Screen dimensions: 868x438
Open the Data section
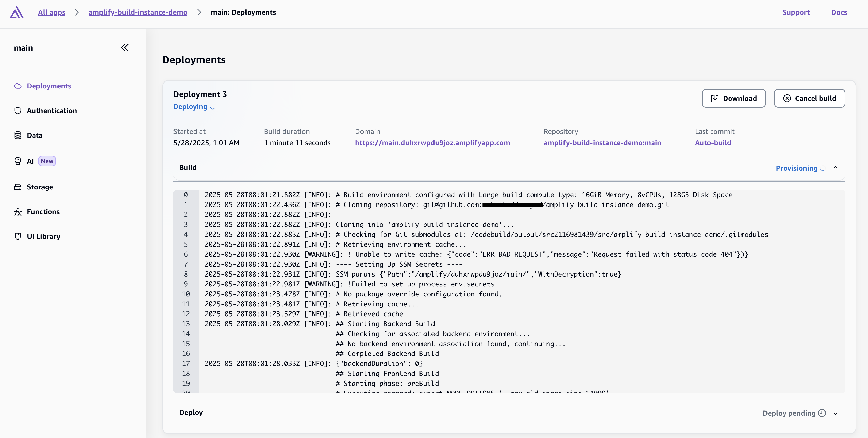pyautogui.click(x=35, y=135)
